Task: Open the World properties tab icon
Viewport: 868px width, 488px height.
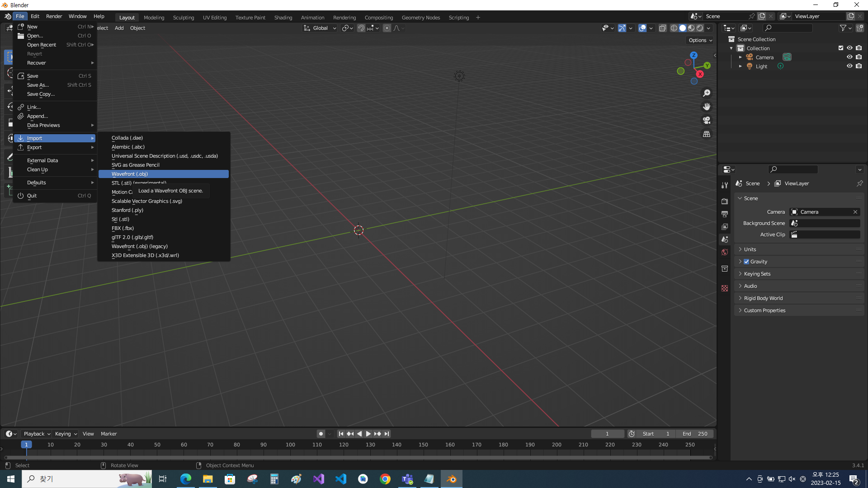Action: [x=725, y=252]
